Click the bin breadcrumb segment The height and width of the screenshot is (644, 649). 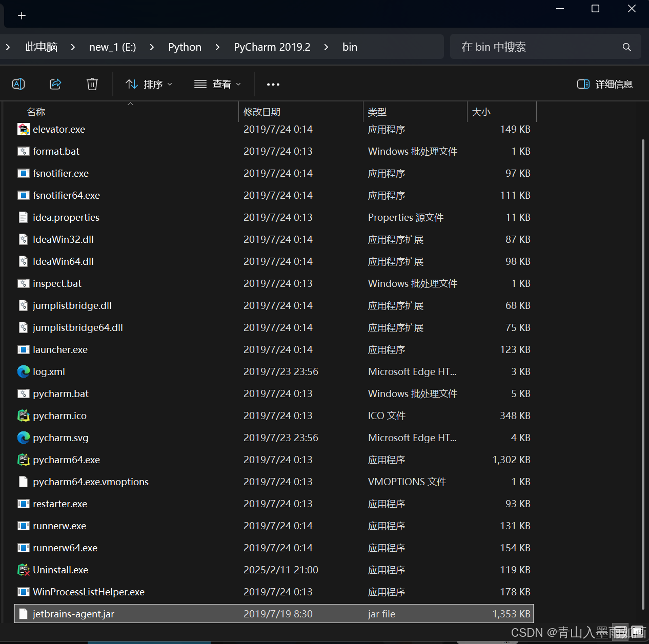coord(350,47)
